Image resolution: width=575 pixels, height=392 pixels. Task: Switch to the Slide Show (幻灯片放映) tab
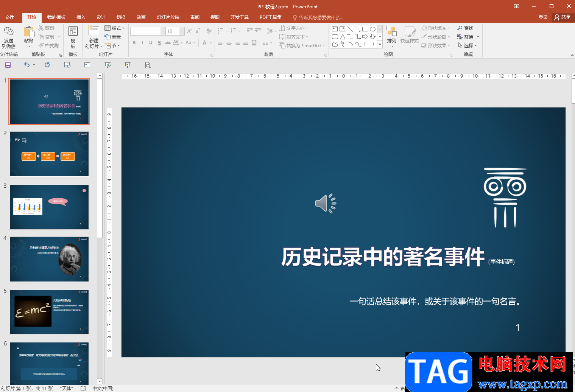168,17
